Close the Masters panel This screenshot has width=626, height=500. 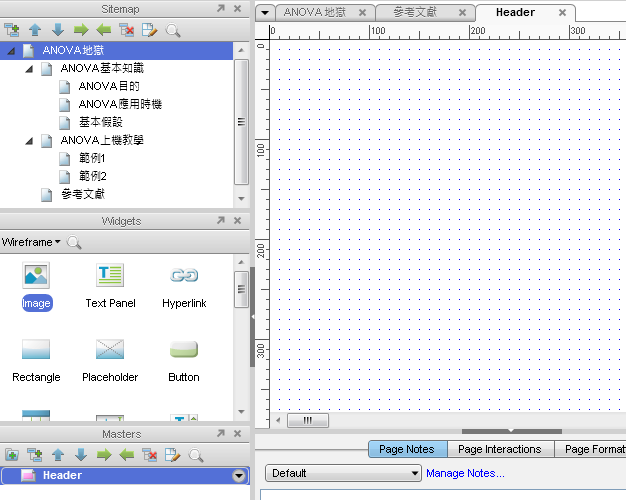point(238,433)
